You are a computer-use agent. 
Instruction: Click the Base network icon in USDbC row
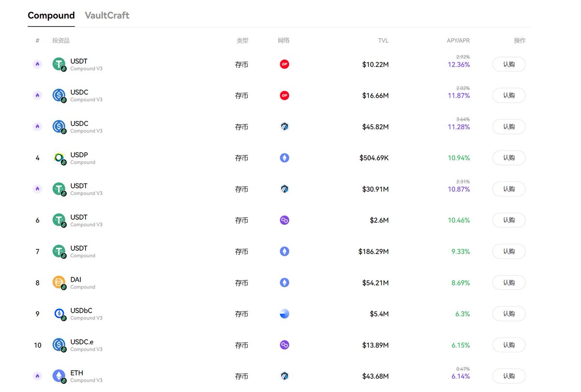click(x=285, y=314)
